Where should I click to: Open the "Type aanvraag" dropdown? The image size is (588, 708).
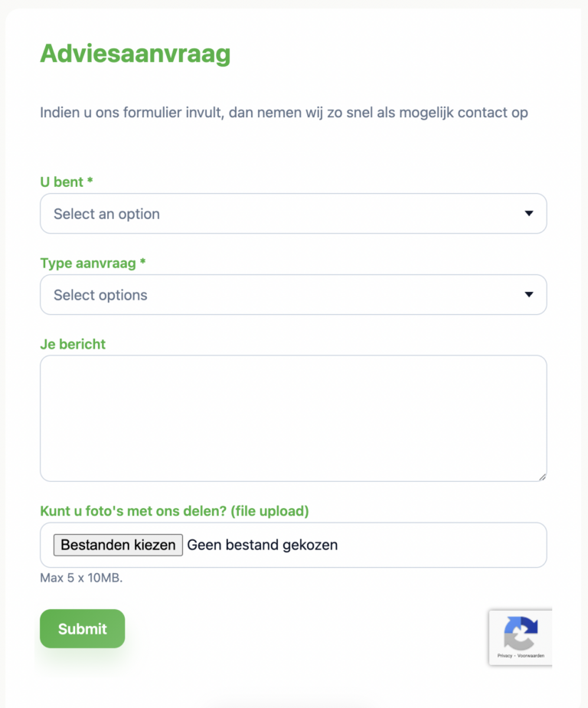(293, 294)
